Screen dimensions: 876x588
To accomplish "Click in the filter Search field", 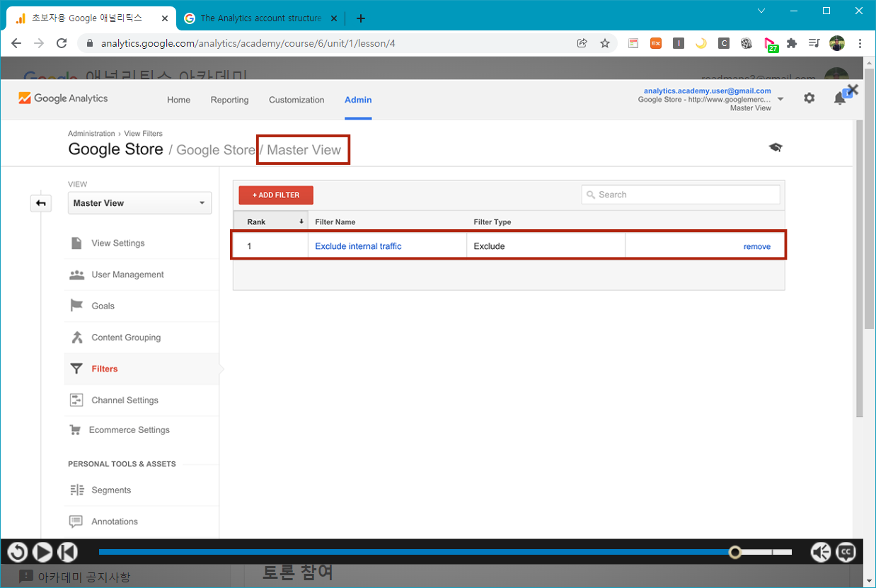I will pyautogui.click(x=681, y=195).
